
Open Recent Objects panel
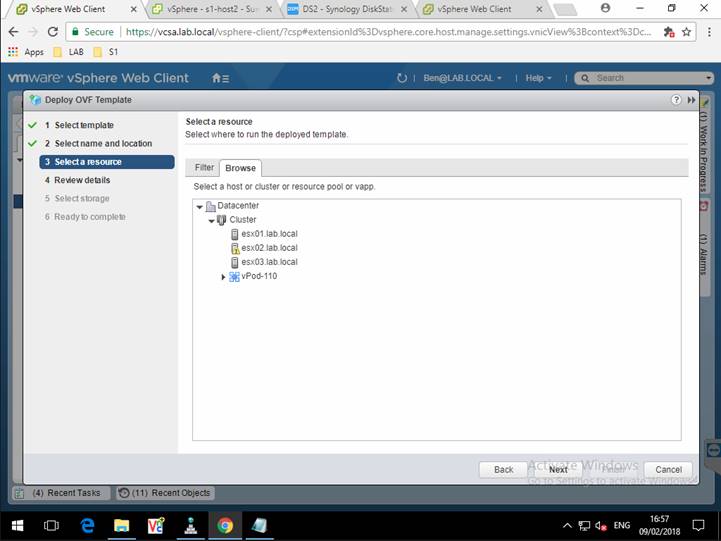click(x=165, y=493)
